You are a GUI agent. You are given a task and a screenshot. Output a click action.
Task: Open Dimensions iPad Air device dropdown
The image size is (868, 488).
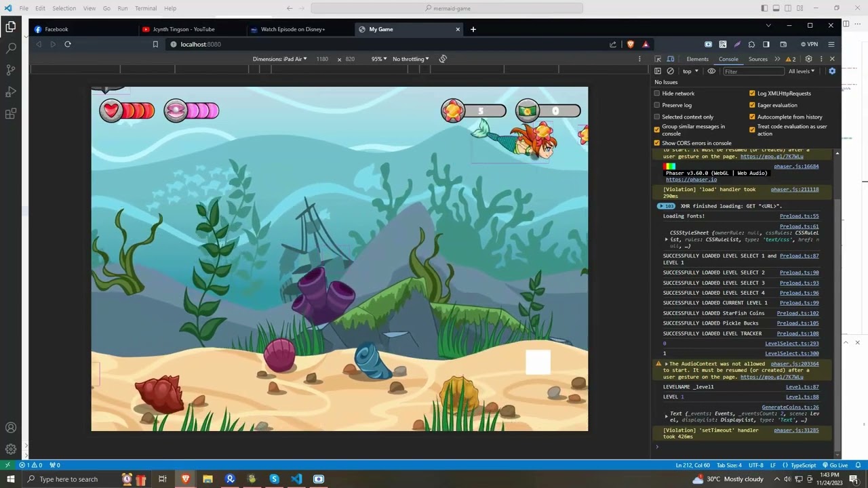(280, 59)
